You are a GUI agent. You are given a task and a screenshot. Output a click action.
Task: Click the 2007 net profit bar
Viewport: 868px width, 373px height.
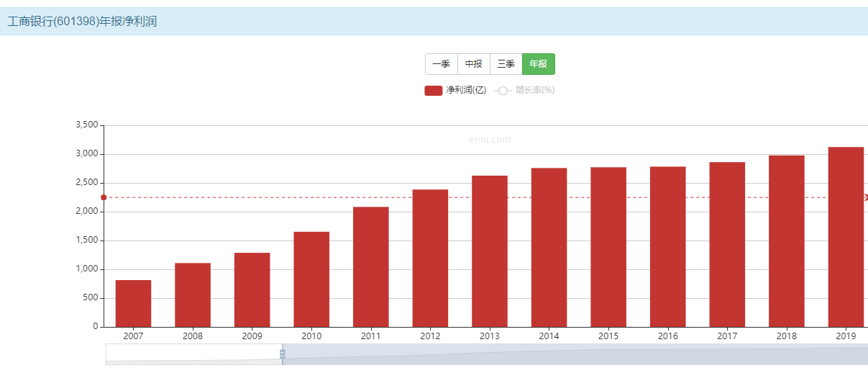tap(133, 303)
